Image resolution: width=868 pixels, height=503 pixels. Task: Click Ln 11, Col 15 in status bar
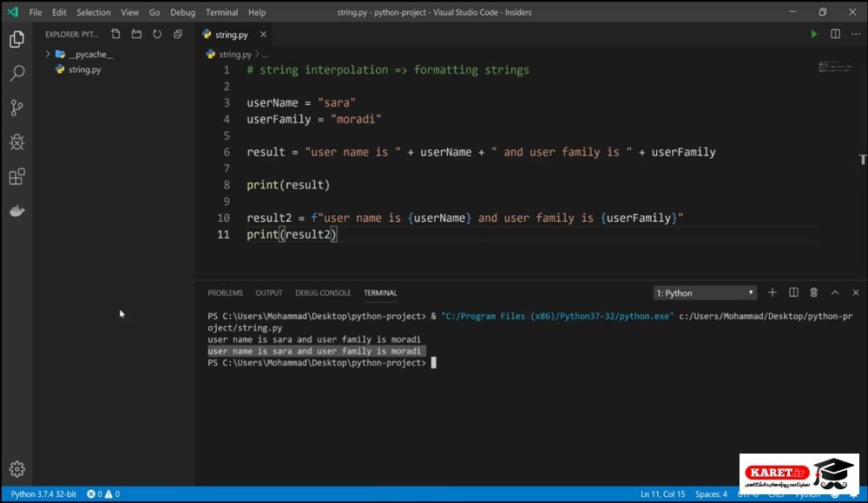pos(662,494)
